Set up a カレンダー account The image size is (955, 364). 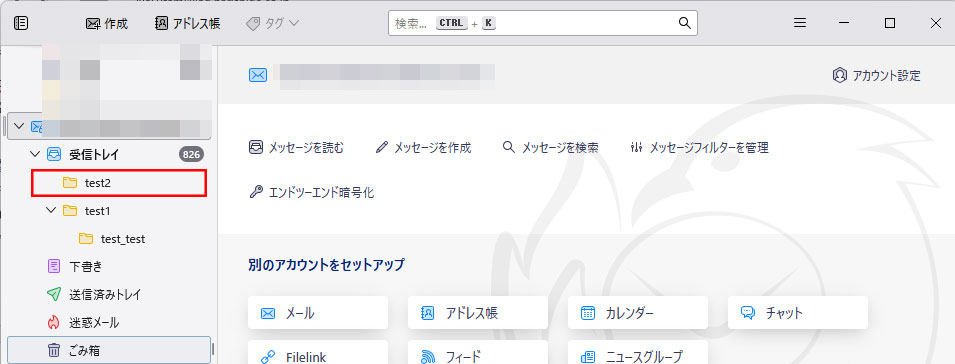(638, 313)
